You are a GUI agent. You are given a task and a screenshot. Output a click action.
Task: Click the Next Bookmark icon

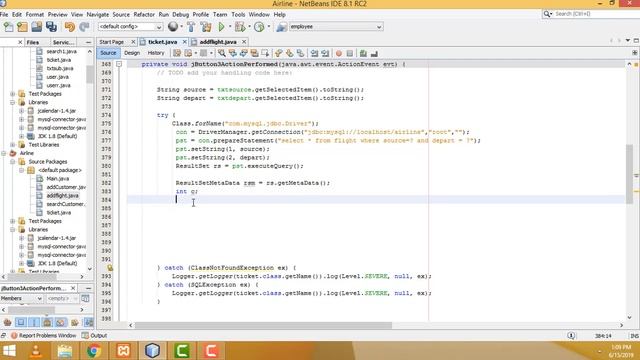click(x=289, y=53)
